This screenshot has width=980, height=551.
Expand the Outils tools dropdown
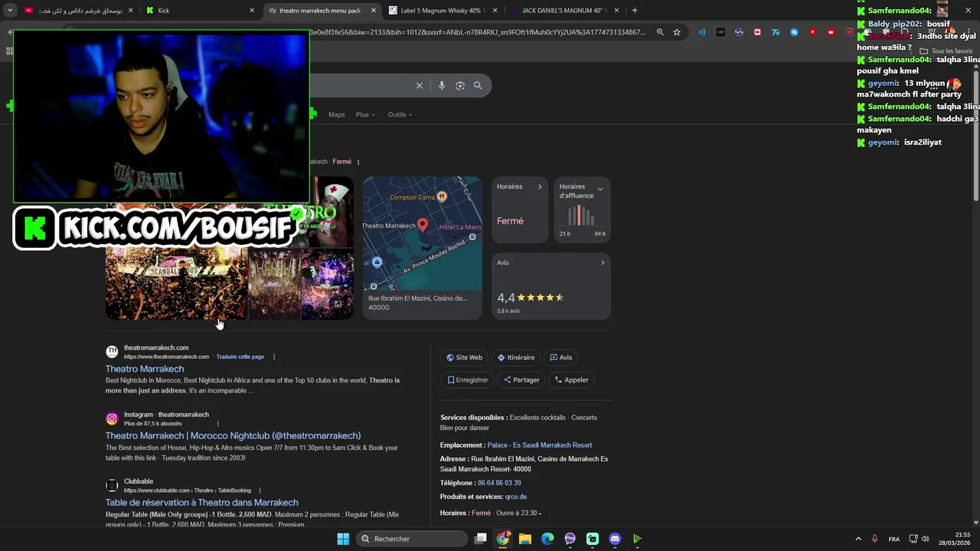click(400, 115)
